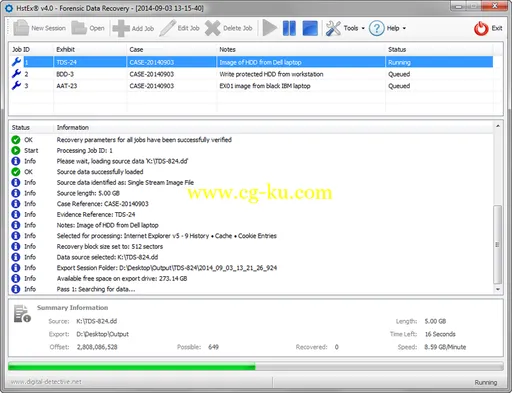Click the Time Left value 16 Seconds
The height and width of the screenshot is (393, 512).
pos(440,334)
